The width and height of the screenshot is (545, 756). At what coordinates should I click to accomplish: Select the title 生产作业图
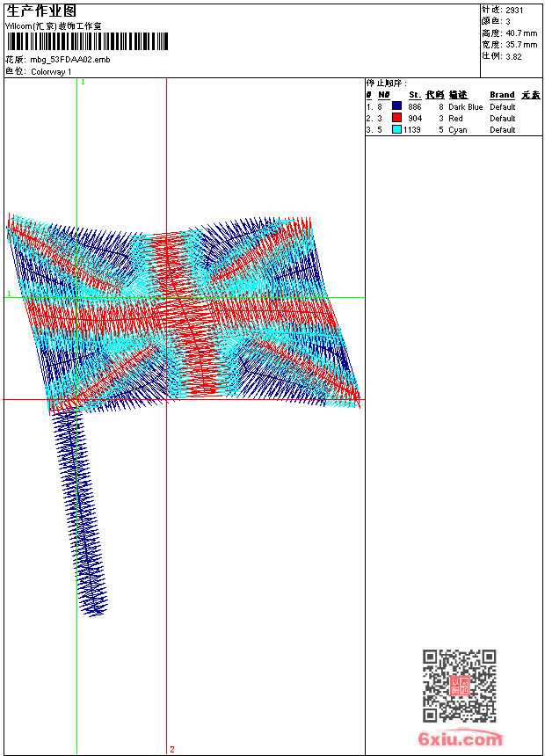[x=41, y=11]
